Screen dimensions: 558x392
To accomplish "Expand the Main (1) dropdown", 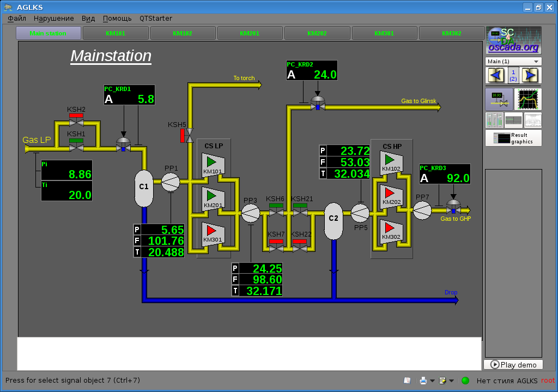I will click(x=513, y=62).
